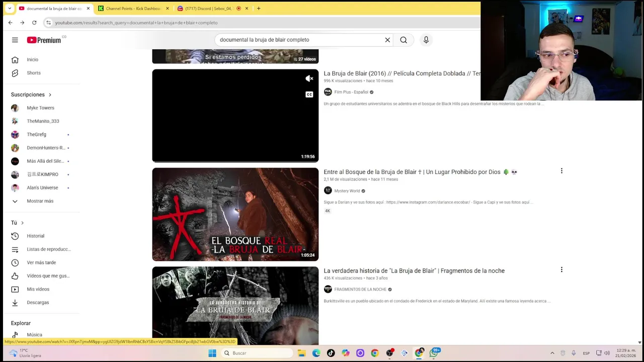Click the La verdadera historia video thumbnail
Image resolution: width=644 pixels, height=362 pixels.
point(235,305)
